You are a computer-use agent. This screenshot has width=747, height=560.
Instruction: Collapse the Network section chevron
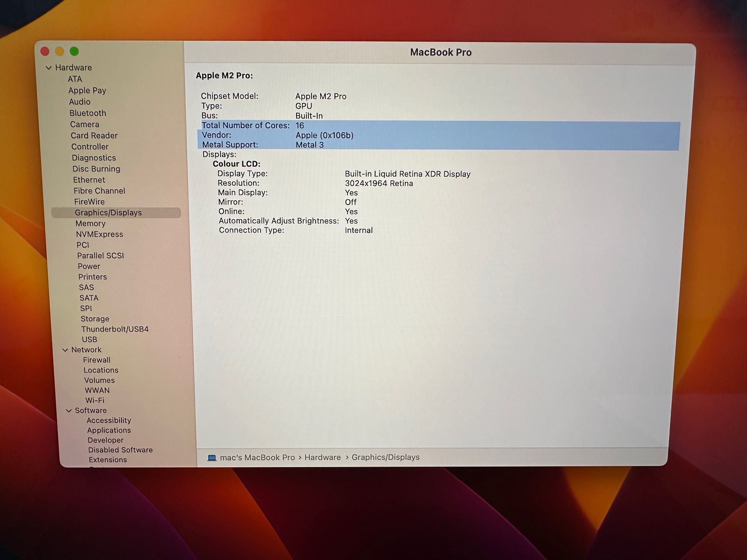tap(65, 350)
